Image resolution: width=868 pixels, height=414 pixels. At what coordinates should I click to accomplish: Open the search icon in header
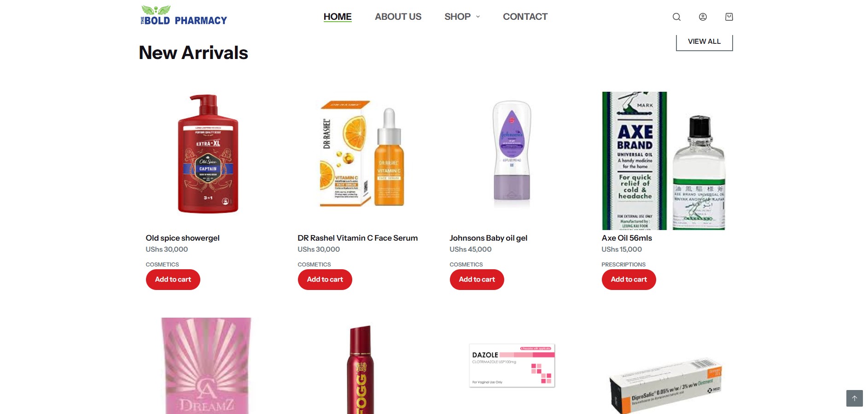click(676, 17)
